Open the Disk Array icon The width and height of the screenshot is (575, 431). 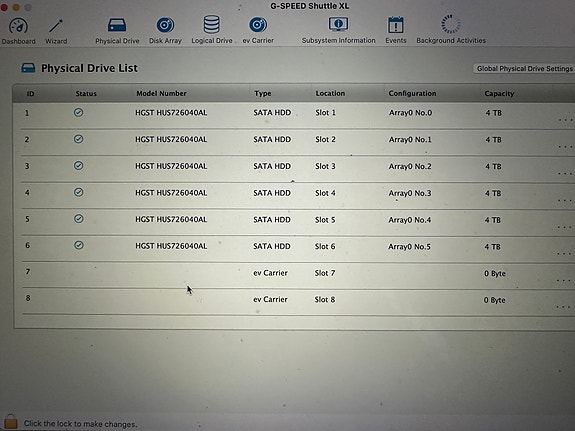[x=165, y=25]
